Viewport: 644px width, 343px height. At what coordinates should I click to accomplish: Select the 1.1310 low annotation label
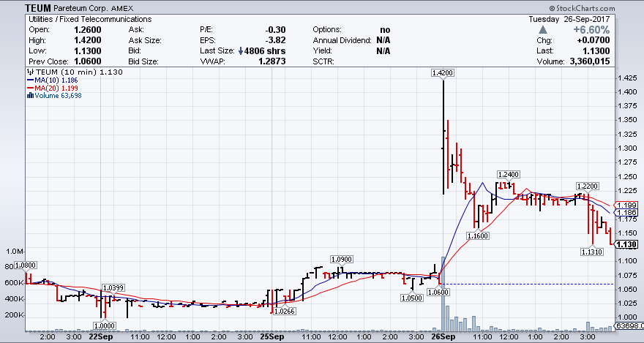(x=591, y=252)
